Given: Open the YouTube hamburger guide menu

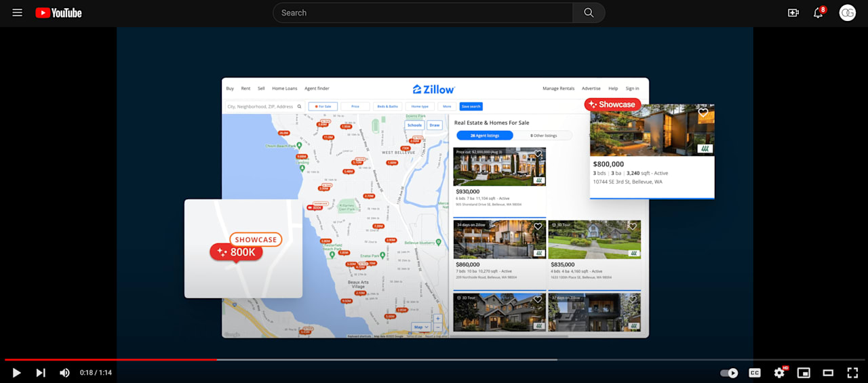Looking at the screenshot, I should tap(17, 13).
